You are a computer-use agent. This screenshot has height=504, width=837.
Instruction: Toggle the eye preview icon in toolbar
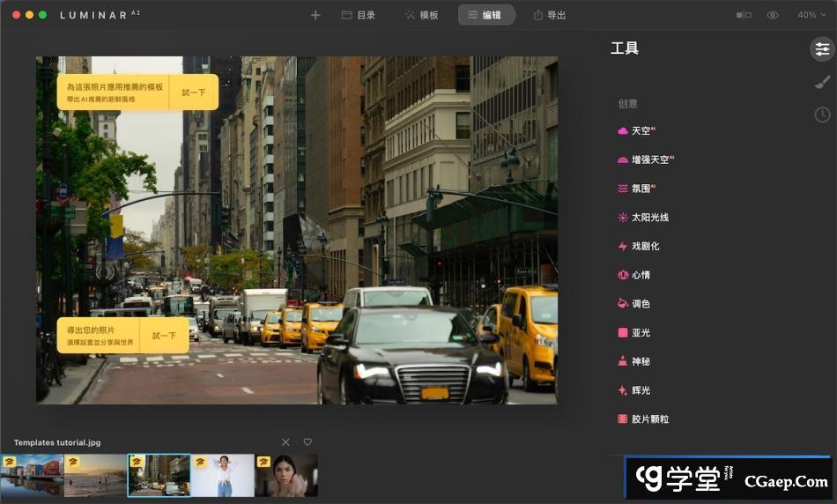pos(773,15)
